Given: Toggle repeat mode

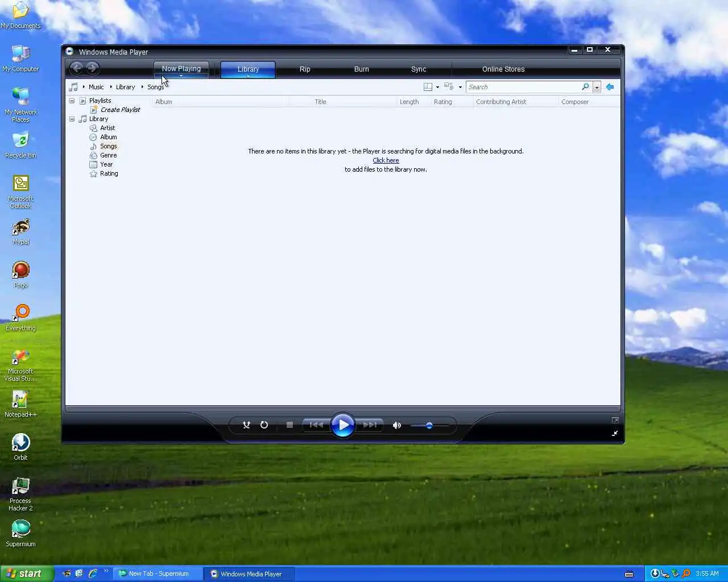Looking at the screenshot, I should (x=264, y=425).
